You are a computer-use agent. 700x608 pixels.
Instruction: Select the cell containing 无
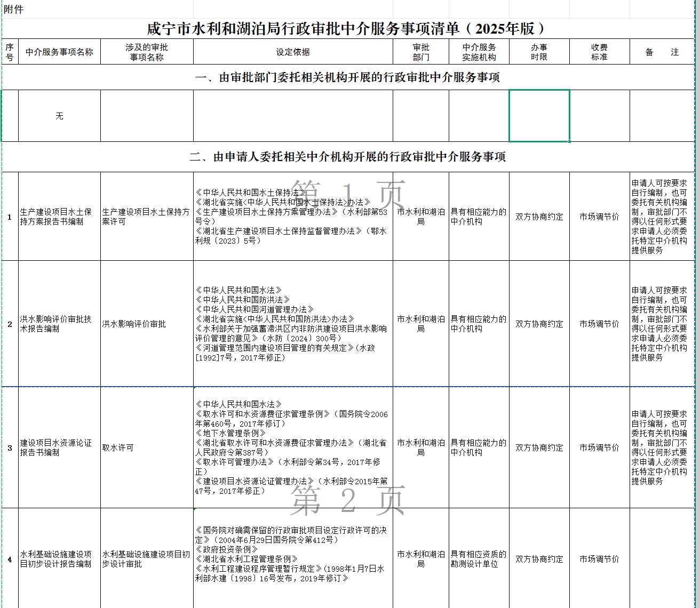tap(59, 116)
